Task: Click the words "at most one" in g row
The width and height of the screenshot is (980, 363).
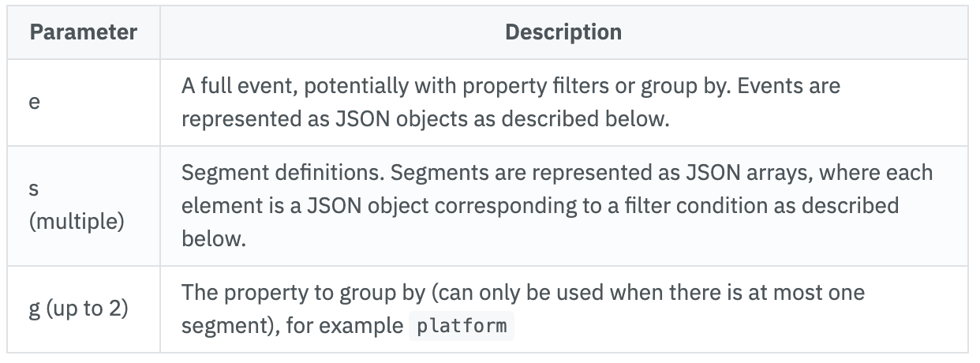Action: click(x=819, y=293)
